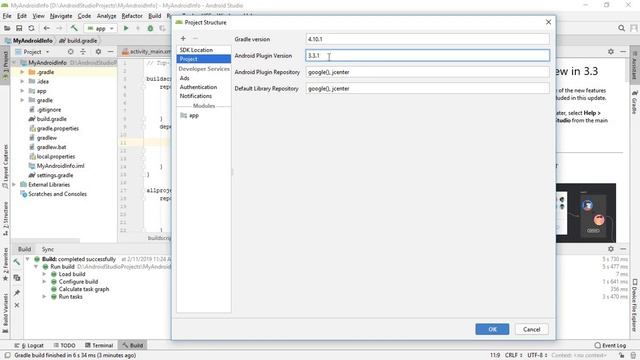Viewport: 640px width, 360px height.
Task: Click the OK button
Action: click(x=492, y=329)
